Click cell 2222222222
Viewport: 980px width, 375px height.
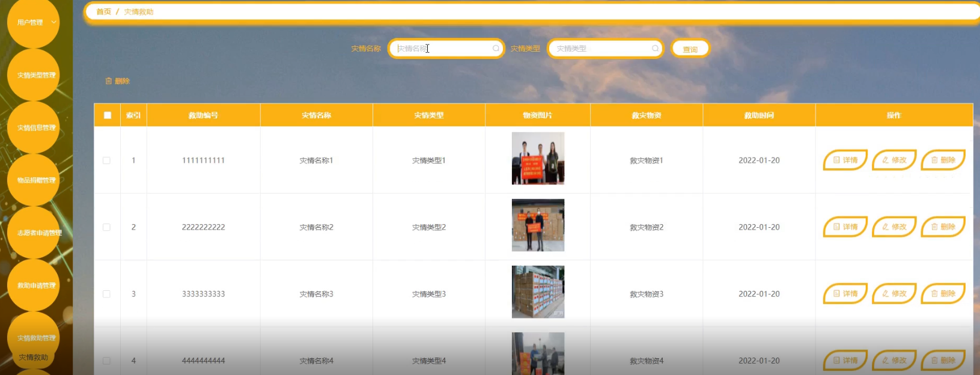click(204, 227)
